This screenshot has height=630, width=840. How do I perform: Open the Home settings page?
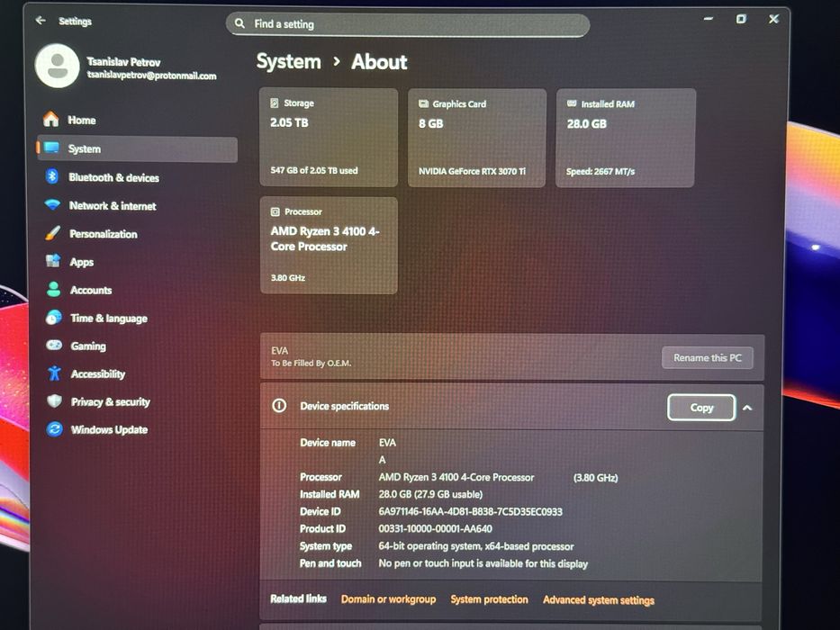(x=137, y=120)
